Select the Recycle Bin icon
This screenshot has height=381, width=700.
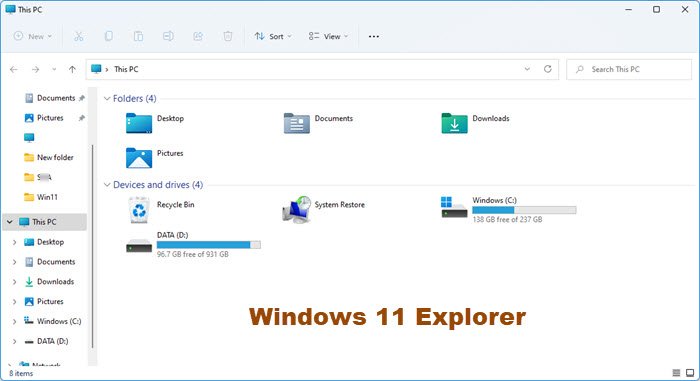point(139,210)
